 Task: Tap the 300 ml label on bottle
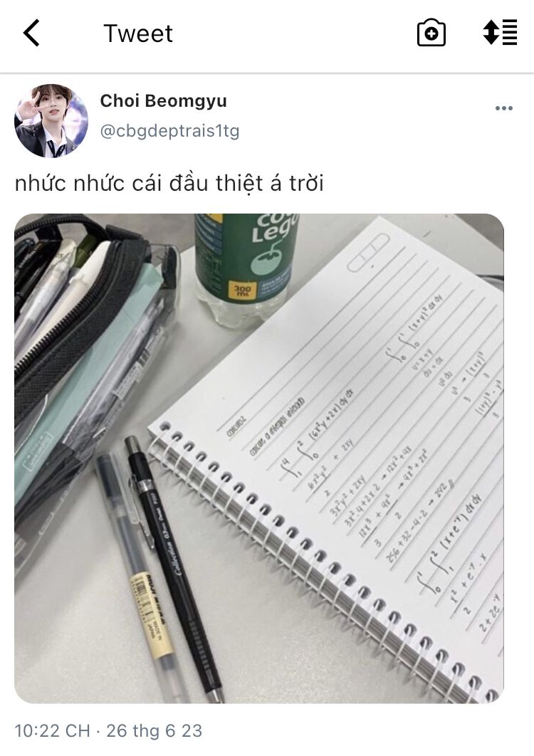pos(241,290)
